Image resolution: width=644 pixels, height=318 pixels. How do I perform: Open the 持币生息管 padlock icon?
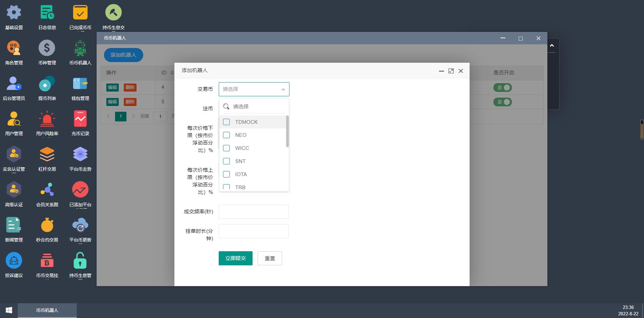[80, 261]
